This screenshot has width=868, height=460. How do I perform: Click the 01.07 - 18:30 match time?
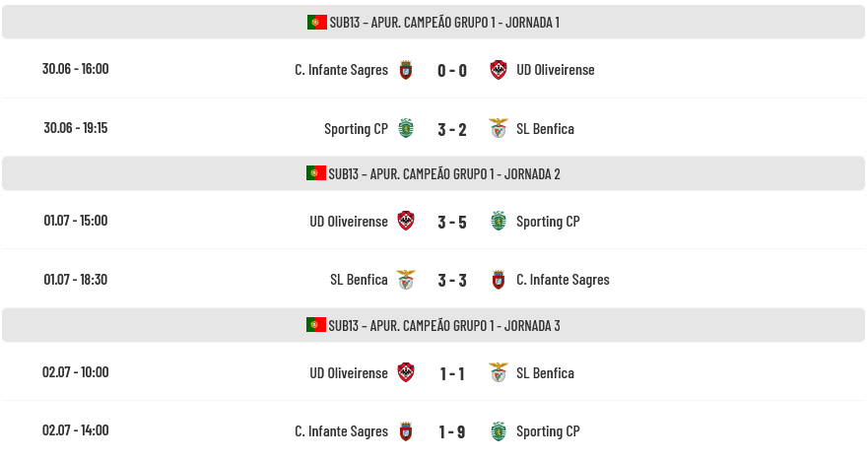coord(76,279)
